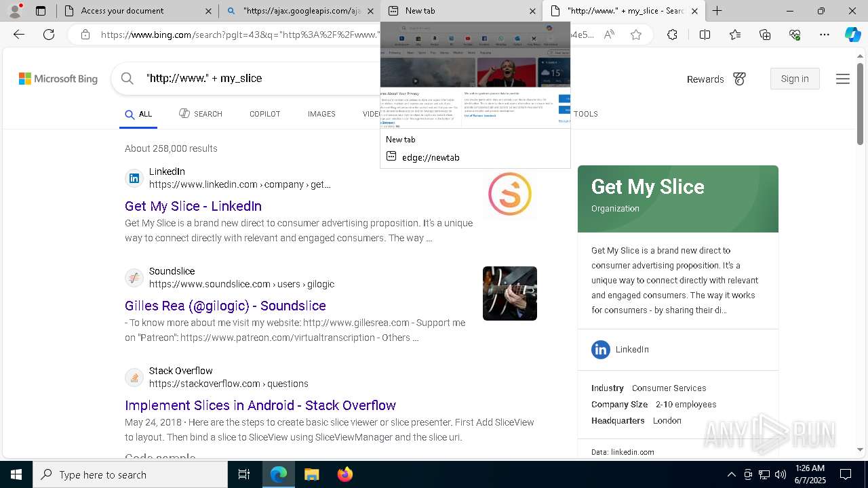The height and width of the screenshot is (488, 868).
Task: Open Bing hamburger menu
Action: (843, 79)
